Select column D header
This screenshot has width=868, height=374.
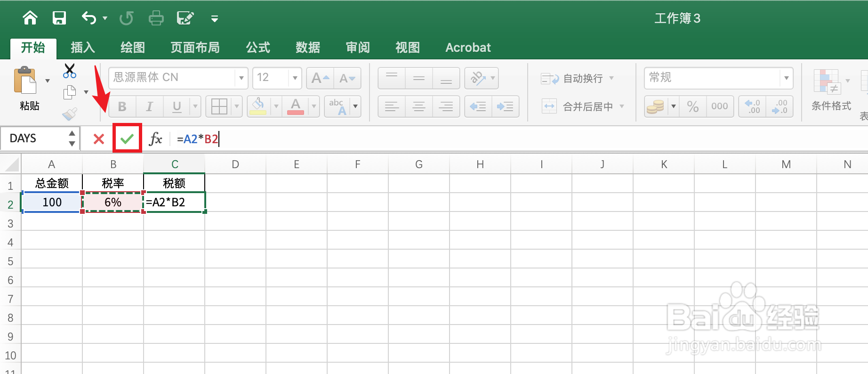click(x=235, y=164)
